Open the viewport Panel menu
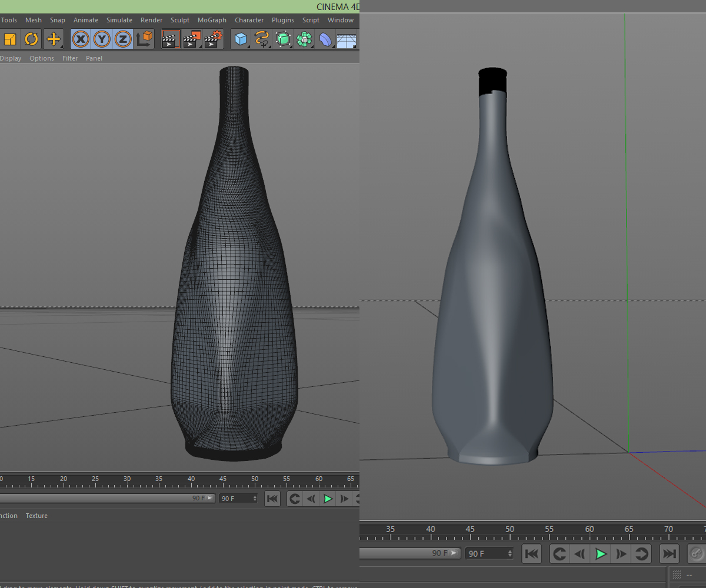The height and width of the screenshot is (588, 706). [x=94, y=58]
